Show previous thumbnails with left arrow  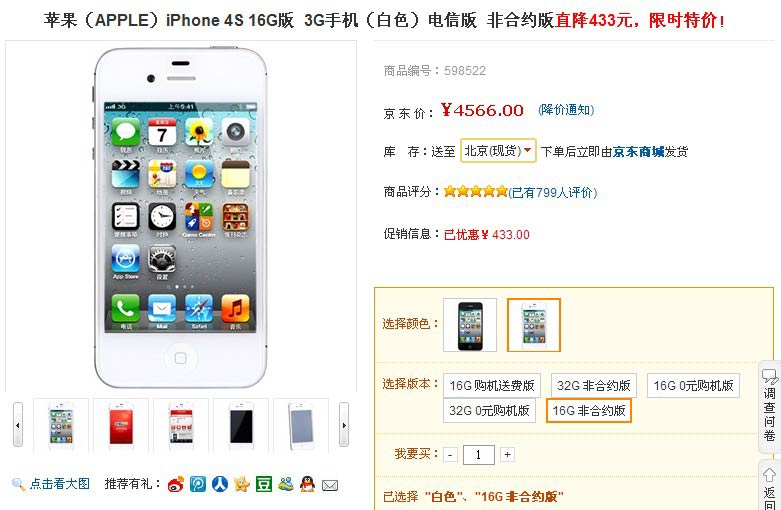click(18, 425)
